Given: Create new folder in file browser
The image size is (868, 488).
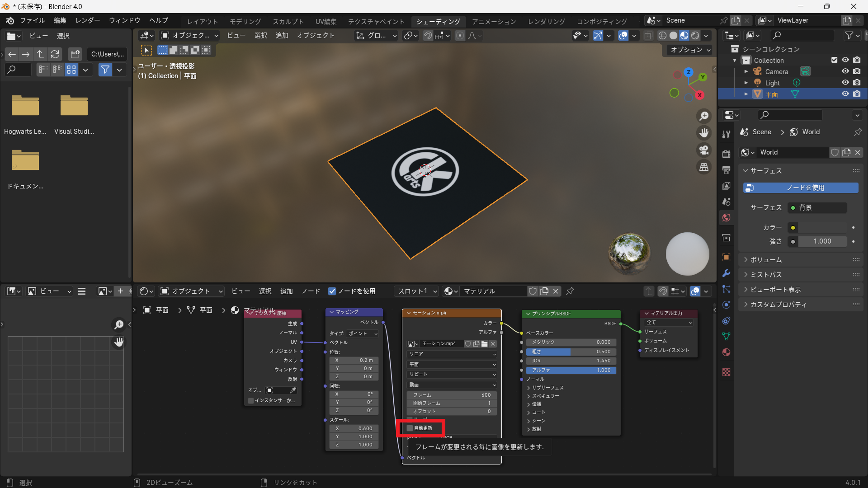Looking at the screenshot, I should 75,54.
